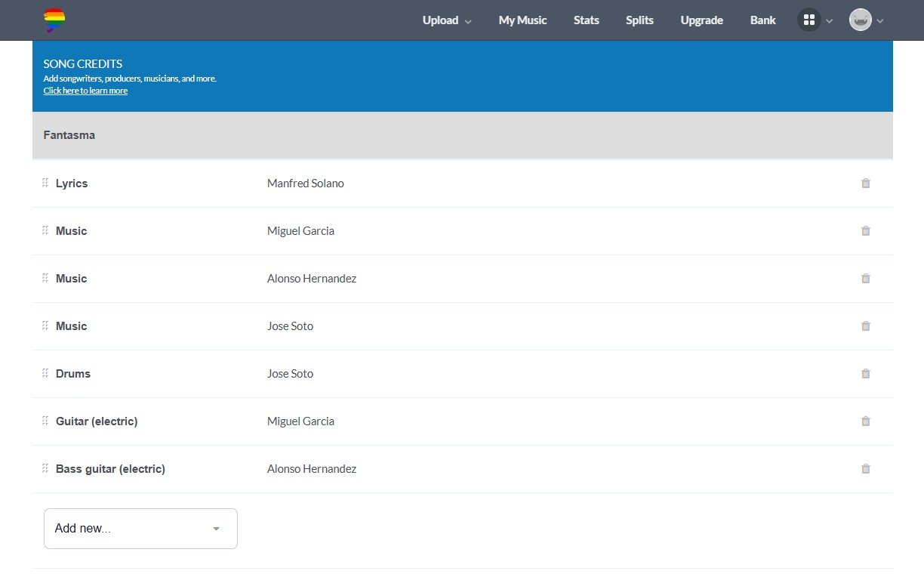Delete the Drums credit row
Screen dimensions: 924x574
click(x=866, y=374)
